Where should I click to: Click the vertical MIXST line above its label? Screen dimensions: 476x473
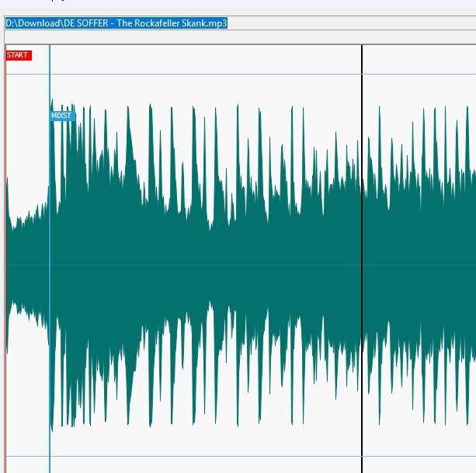tap(50, 85)
